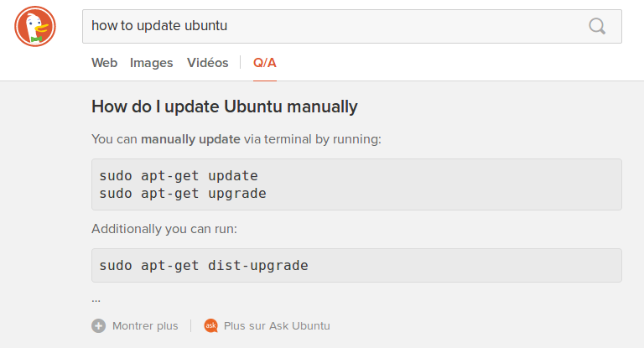Click the orange Ask Ubuntu speech-bubble icon
The width and height of the screenshot is (644, 348).
click(211, 325)
